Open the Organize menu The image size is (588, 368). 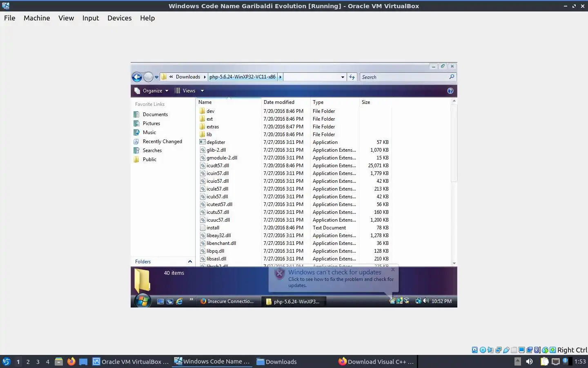click(x=151, y=91)
